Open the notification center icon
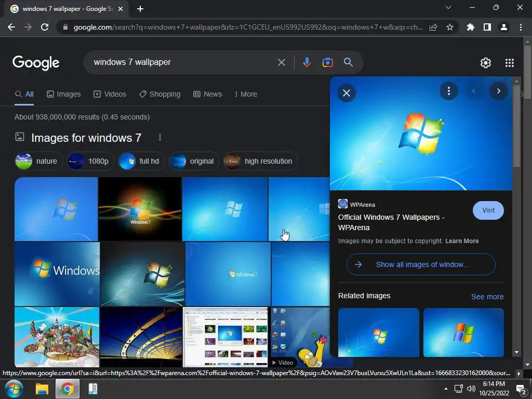The width and height of the screenshot is (532, 399). tap(521, 389)
